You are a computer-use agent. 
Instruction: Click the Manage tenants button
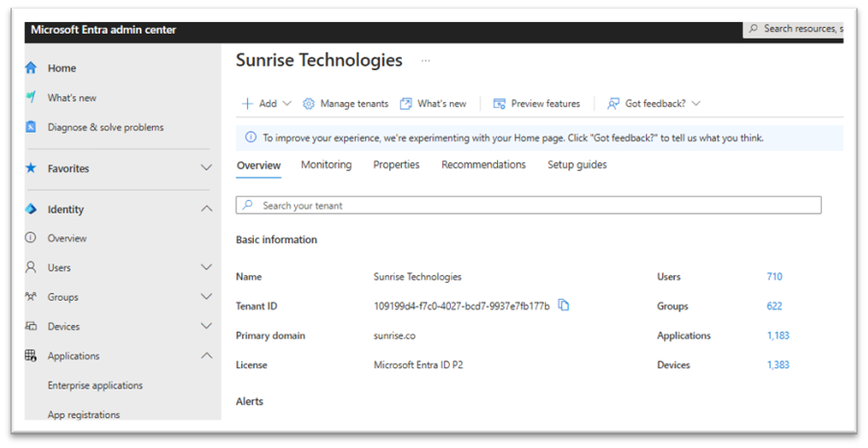tap(345, 104)
